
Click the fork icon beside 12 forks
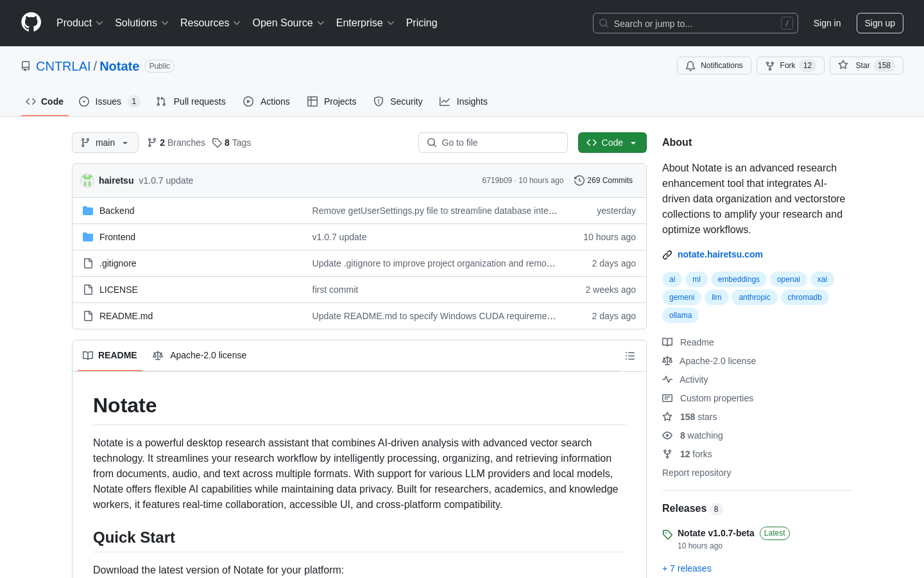click(667, 454)
